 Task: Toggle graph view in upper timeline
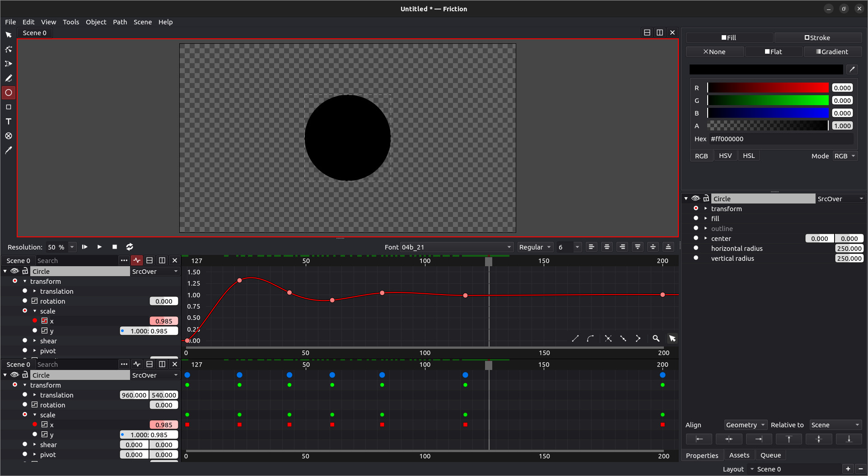[137, 260]
